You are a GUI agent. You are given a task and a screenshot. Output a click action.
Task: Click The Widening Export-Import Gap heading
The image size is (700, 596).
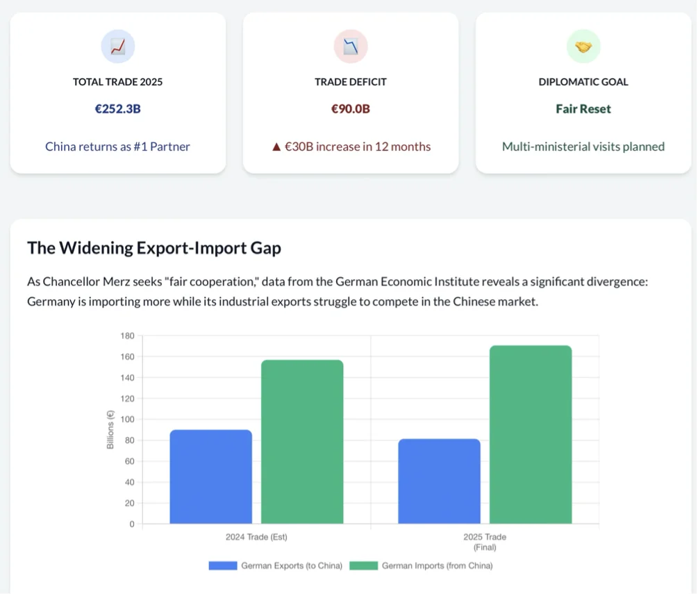(154, 248)
